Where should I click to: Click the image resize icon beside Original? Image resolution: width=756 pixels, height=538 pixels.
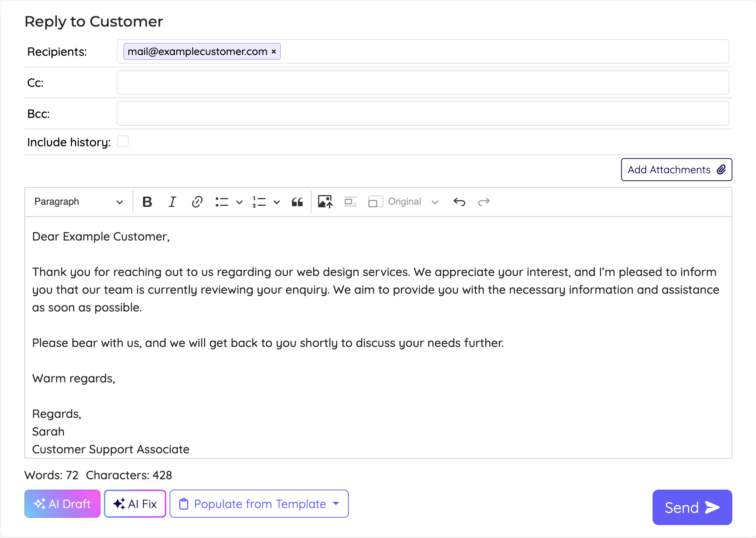coord(375,202)
